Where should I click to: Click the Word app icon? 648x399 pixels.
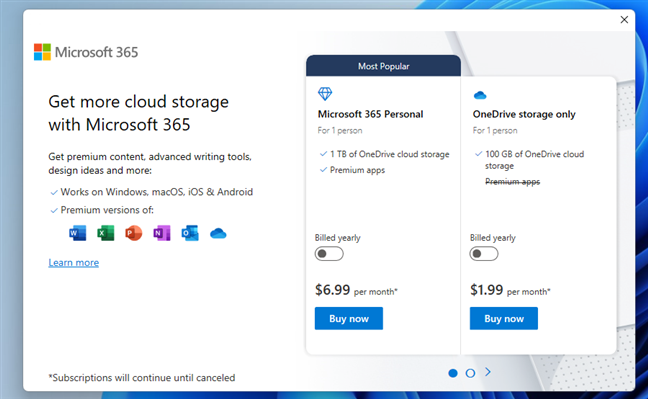pyautogui.click(x=78, y=233)
